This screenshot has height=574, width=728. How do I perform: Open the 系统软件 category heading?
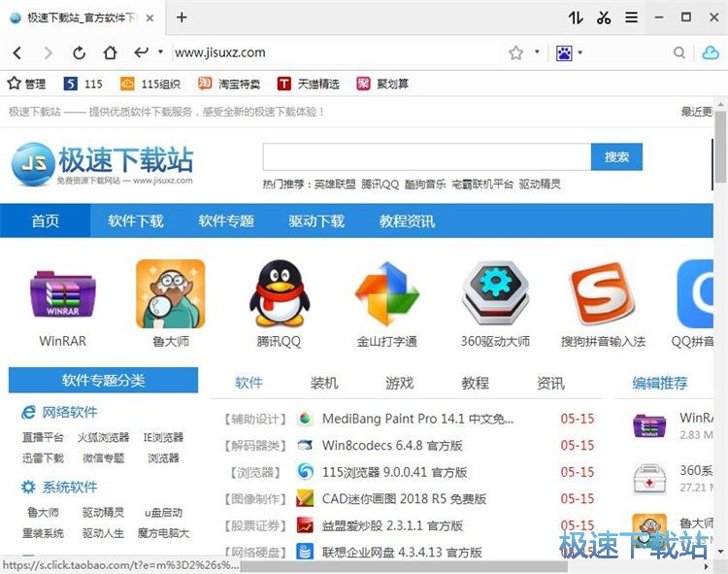(x=59, y=488)
